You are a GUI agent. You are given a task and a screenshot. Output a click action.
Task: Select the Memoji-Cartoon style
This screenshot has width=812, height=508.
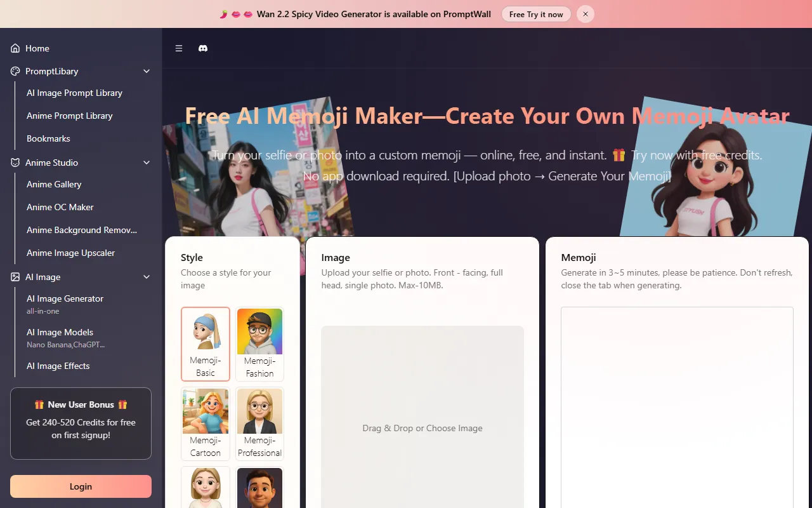click(206, 424)
